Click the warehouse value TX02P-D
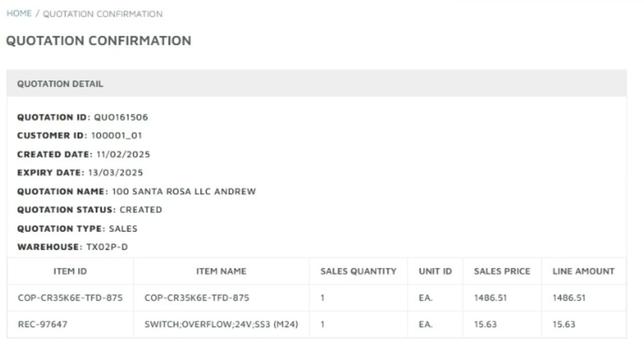 [x=104, y=247]
